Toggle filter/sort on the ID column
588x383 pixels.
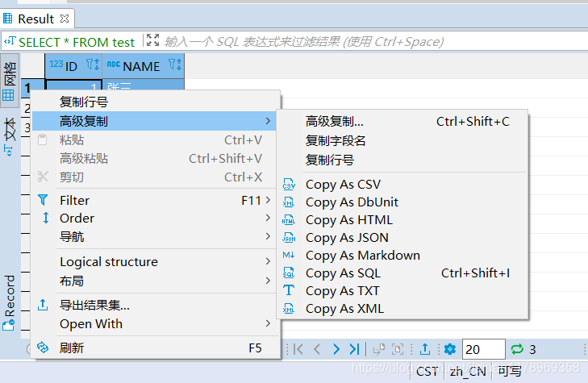coord(92,66)
